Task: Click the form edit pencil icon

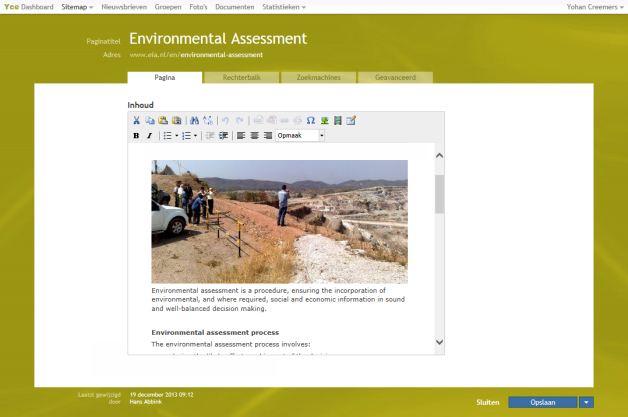Action: coord(351,121)
